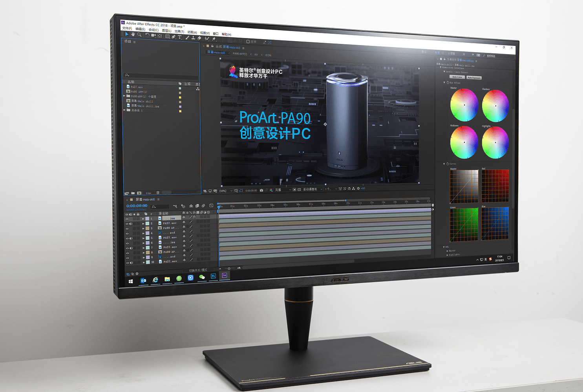Select the Zoom magnifier tool
The image size is (583, 392).
pos(139,35)
